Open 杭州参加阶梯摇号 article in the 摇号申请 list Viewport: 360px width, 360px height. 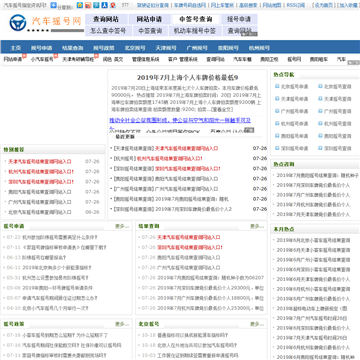pyautogui.click(x=59, y=238)
